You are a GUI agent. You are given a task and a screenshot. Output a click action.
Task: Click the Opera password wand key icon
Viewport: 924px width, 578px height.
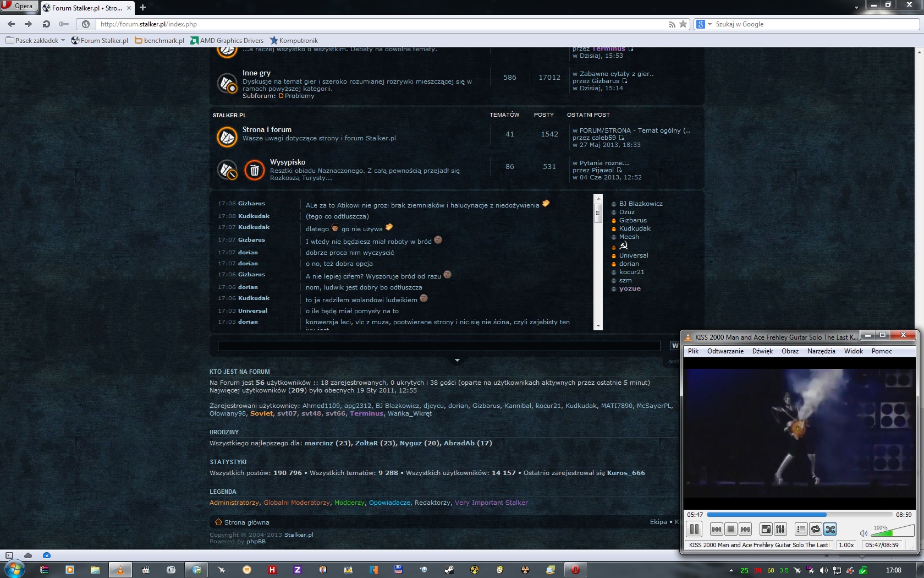pyautogui.click(x=64, y=24)
